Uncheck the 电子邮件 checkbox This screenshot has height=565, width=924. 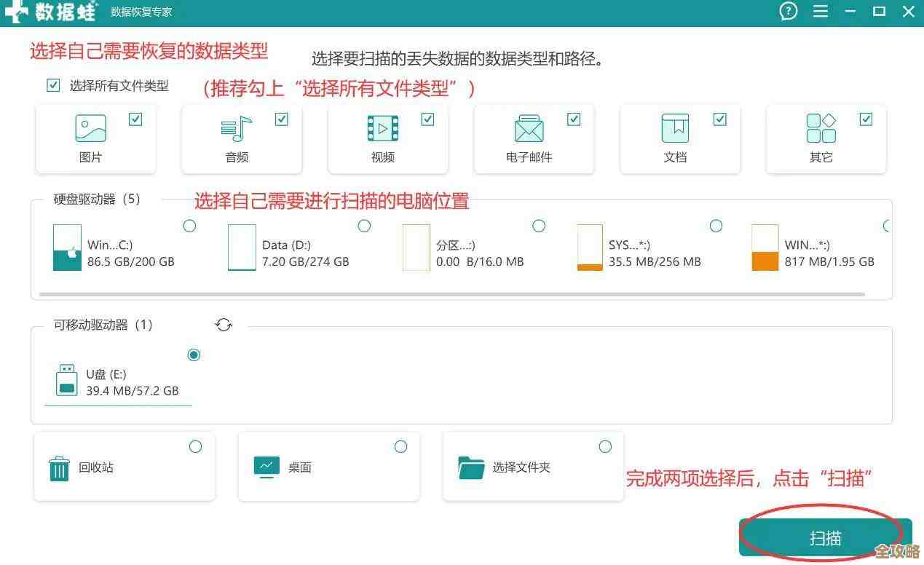pyautogui.click(x=574, y=119)
